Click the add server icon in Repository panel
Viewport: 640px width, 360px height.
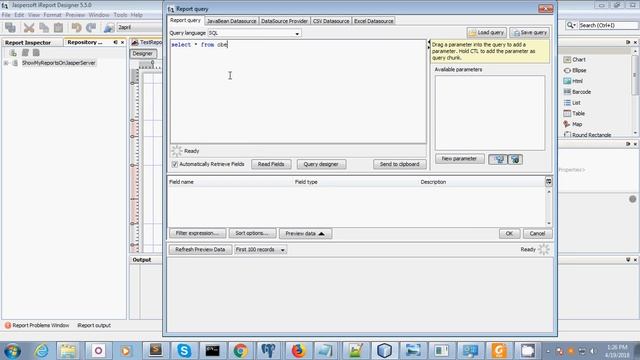(x=13, y=53)
